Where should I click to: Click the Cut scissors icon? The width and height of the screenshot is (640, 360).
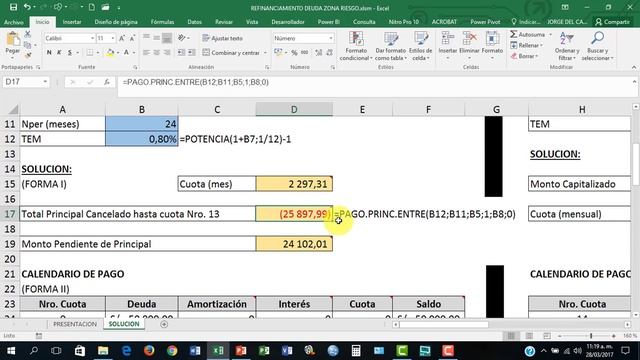[x=27, y=34]
